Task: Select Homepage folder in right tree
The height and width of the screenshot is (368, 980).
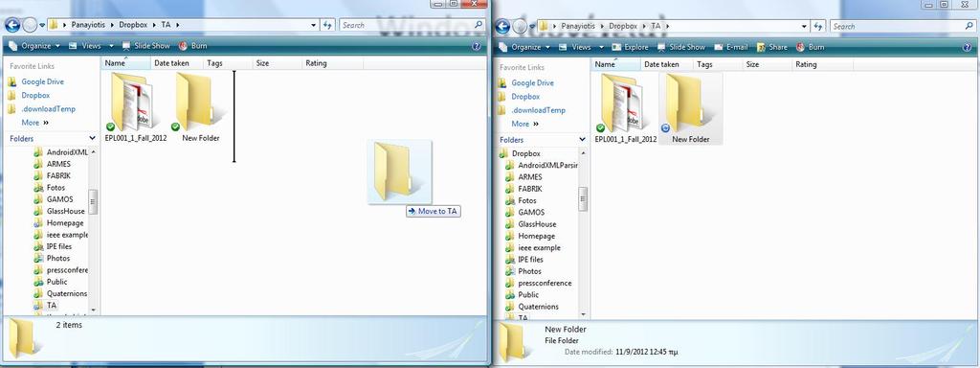Action: point(537,236)
